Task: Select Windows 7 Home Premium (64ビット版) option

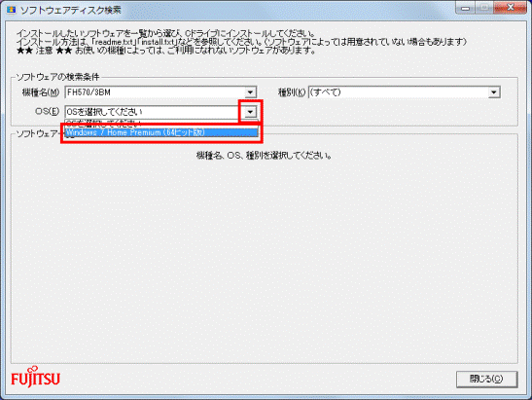Action: (161, 132)
